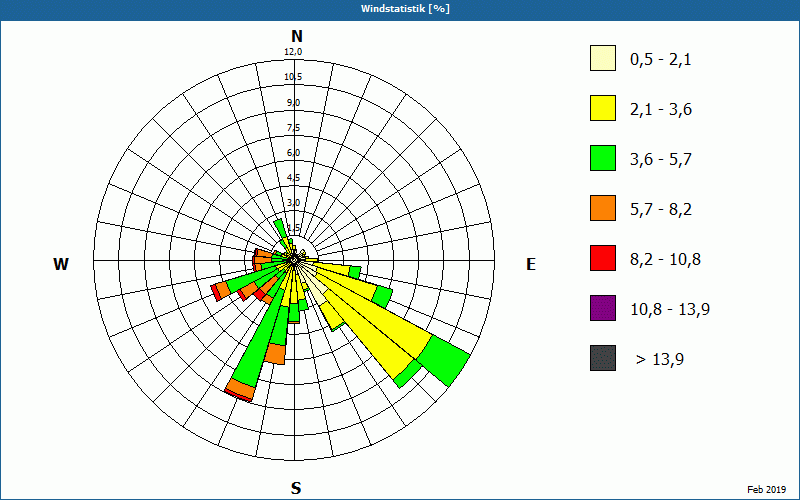Click the red 8,2 - 10,8 legend swatch
800x500 pixels.
pos(603,258)
